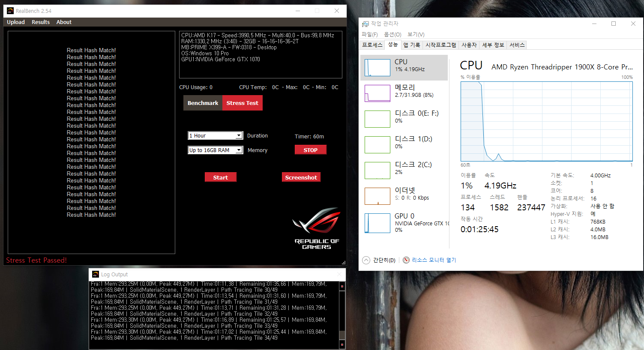This screenshot has width=644, height=350.
Task: Click the handle count '237447'
Action: pos(531,207)
